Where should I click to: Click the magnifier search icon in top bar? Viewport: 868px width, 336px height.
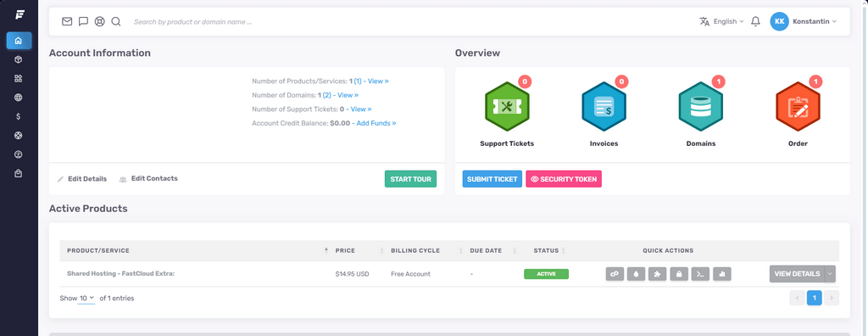(115, 21)
